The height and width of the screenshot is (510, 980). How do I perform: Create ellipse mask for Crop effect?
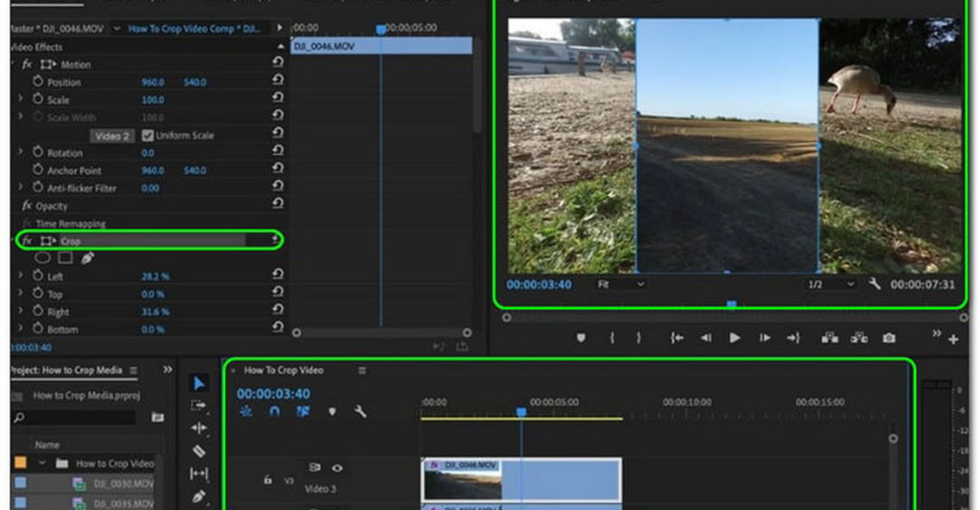43,258
